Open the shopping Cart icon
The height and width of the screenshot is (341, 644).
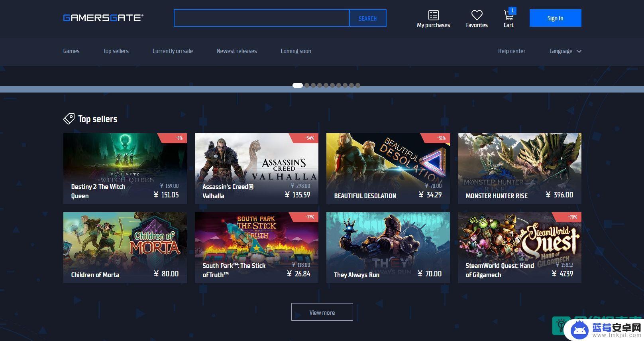pyautogui.click(x=508, y=16)
